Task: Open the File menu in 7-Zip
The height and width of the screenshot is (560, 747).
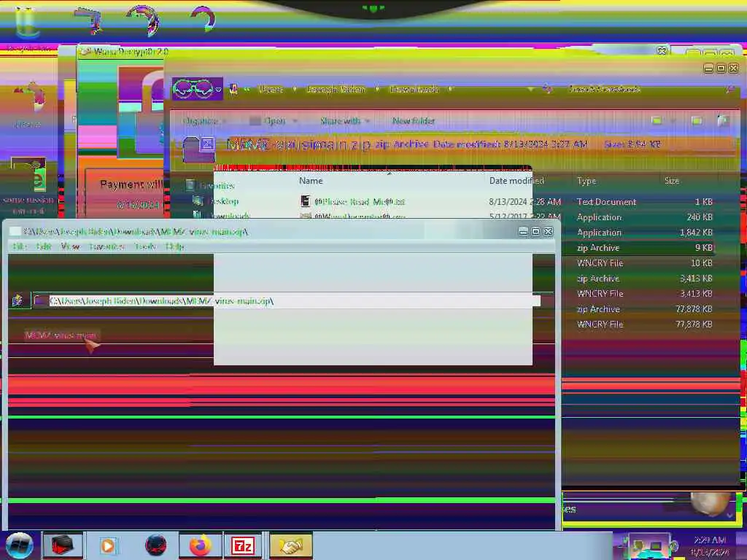Action: tap(19, 246)
